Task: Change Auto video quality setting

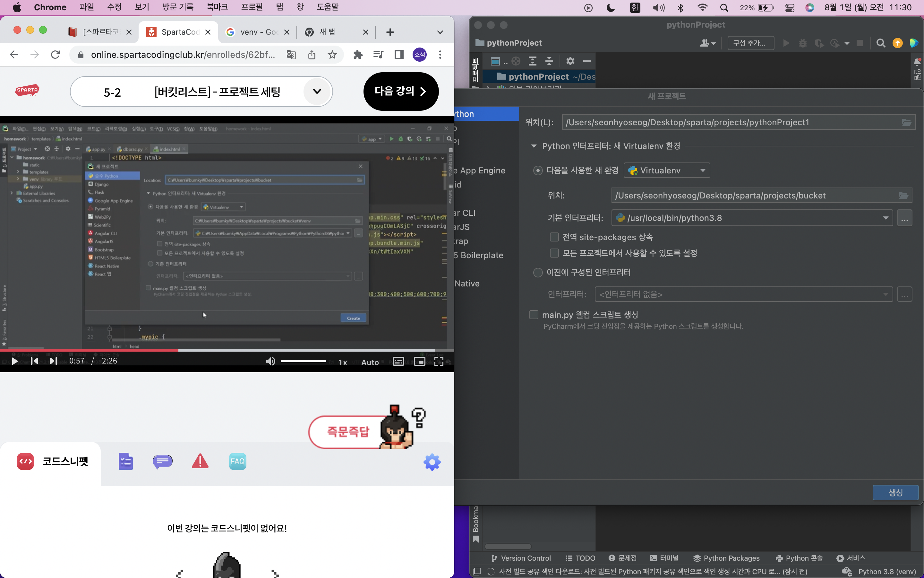Action: [370, 363]
